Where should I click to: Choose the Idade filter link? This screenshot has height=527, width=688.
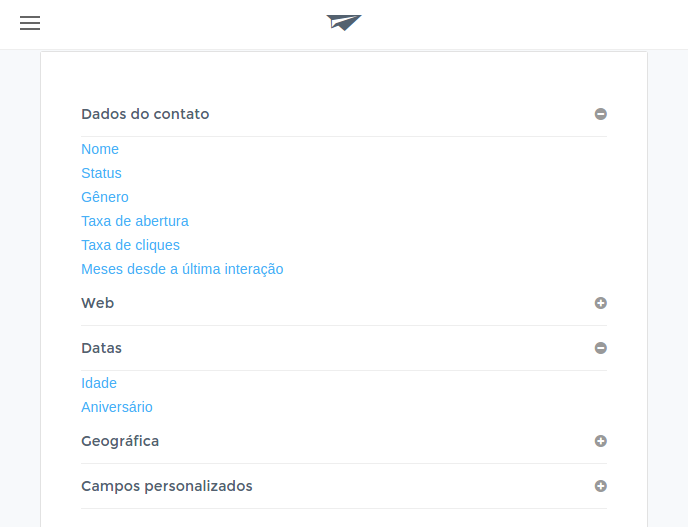point(99,383)
